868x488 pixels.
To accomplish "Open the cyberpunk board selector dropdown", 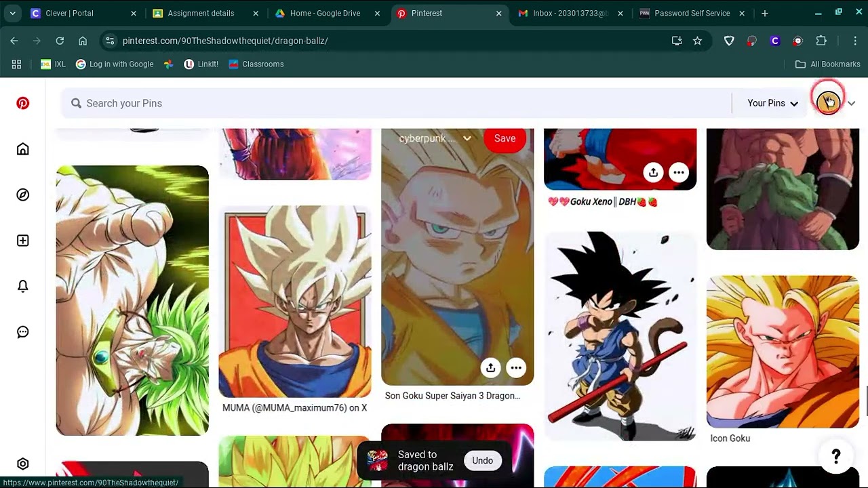I will click(x=435, y=138).
